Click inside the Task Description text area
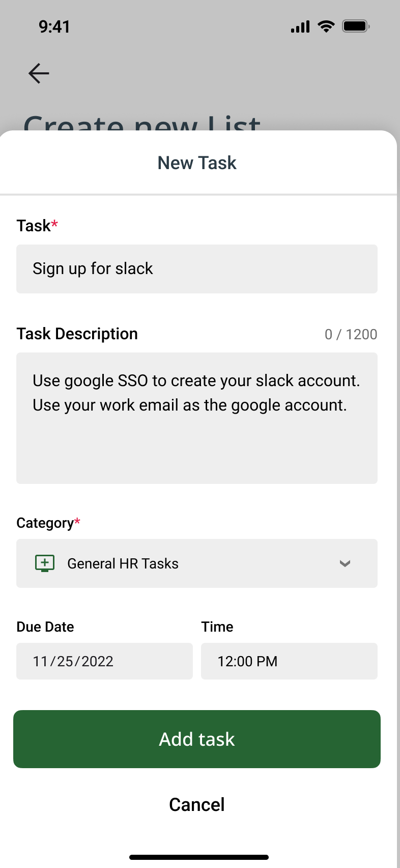The width and height of the screenshot is (400, 868). click(x=197, y=418)
